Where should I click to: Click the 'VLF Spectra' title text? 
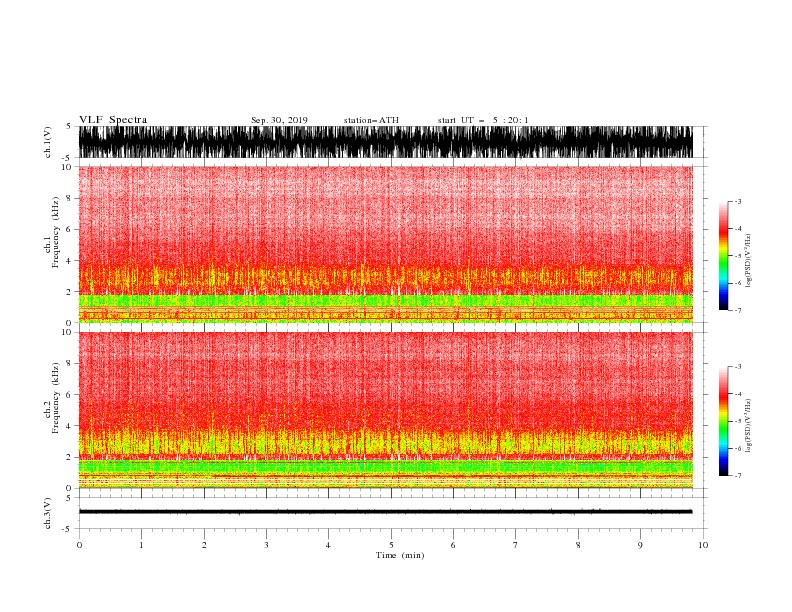(x=113, y=120)
